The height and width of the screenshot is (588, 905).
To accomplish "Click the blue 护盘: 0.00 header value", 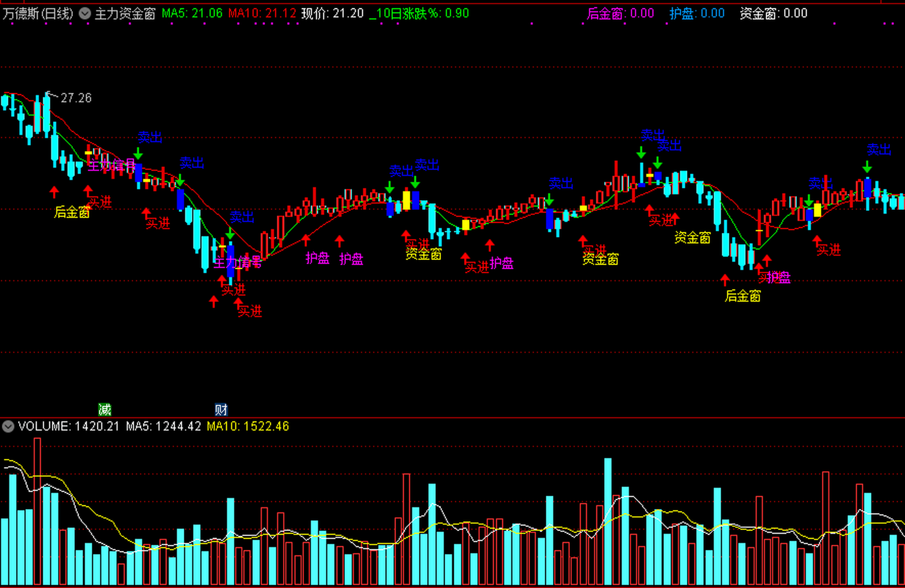I will pos(696,13).
